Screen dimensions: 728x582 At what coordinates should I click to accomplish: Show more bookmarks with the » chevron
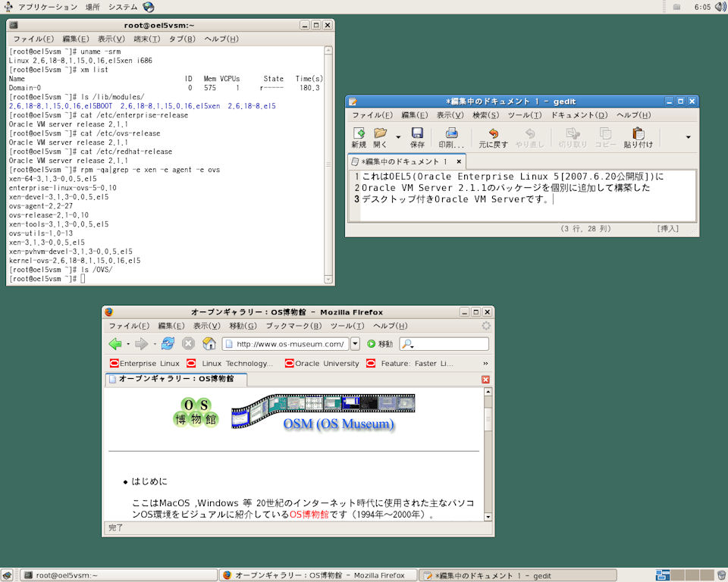coord(485,364)
